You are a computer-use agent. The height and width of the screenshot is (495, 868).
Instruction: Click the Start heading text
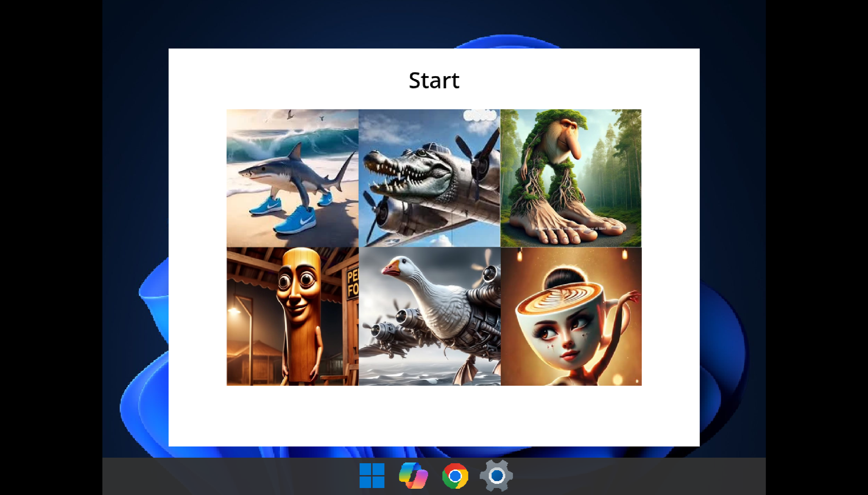click(434, 81)
